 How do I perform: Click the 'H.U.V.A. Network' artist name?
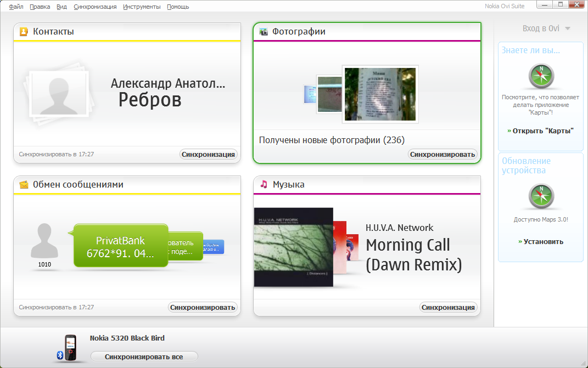coord(399,228)
